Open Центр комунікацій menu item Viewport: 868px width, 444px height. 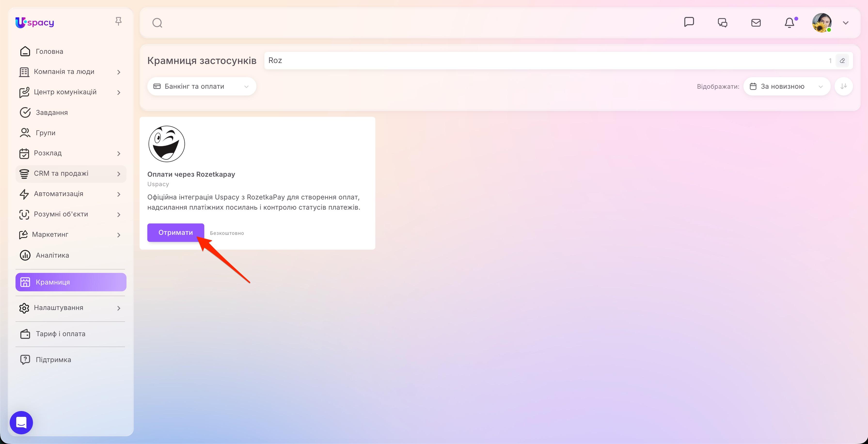(71, 92)
